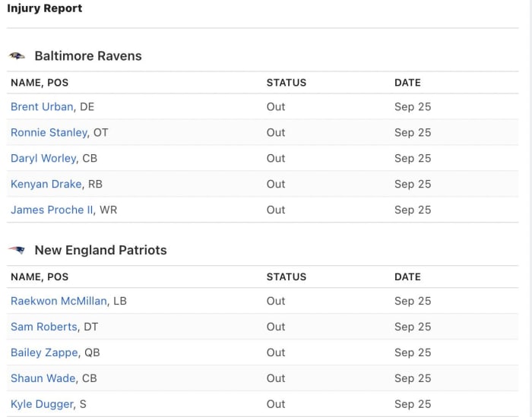
Task: Click Ravens table DATE column header
Action: coord(407,83)
